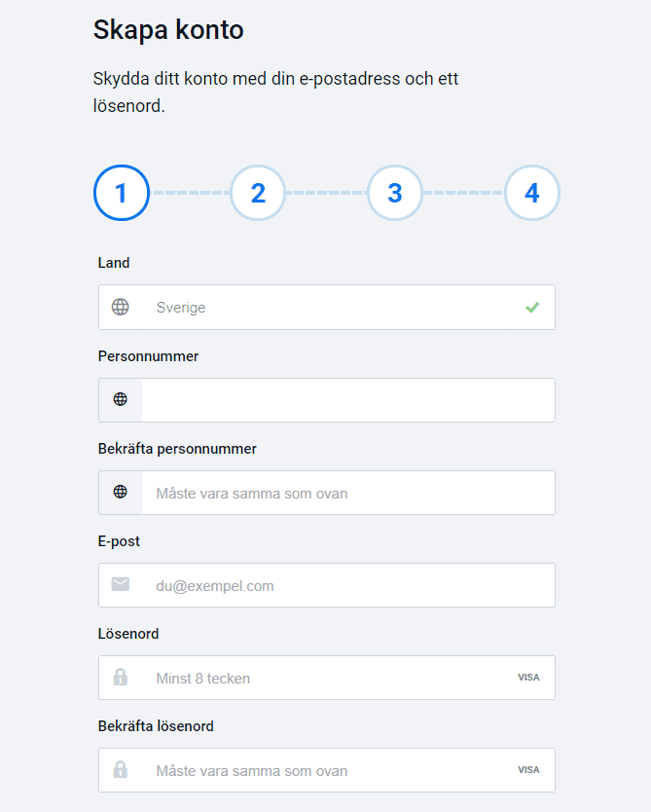Click globe icon in Bekräfta personnummer field
The image size is (651, 812).
click(121, 493)
